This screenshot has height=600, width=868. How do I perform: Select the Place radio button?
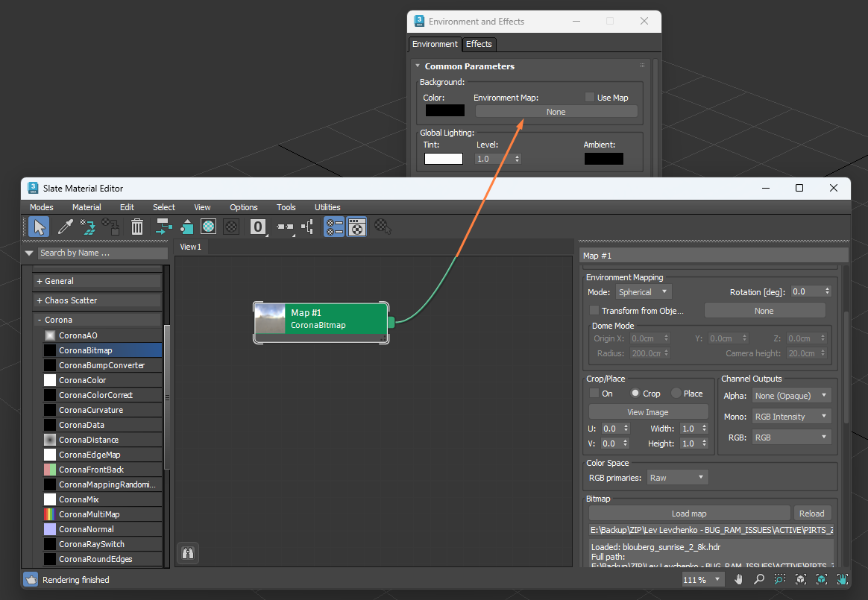point(676,393)
